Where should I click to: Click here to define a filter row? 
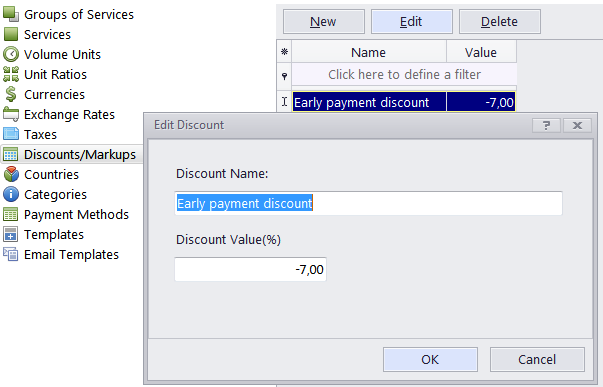point(404,74)
